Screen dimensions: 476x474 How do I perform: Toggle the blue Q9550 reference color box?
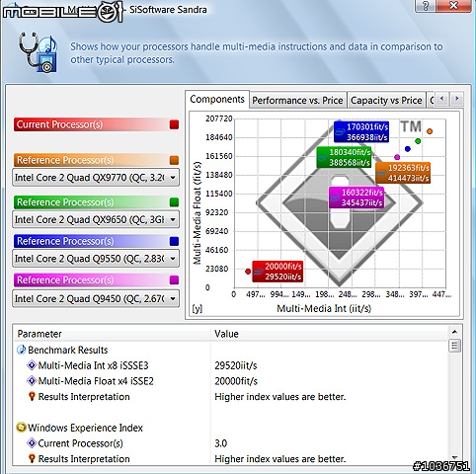click(174, 241)
